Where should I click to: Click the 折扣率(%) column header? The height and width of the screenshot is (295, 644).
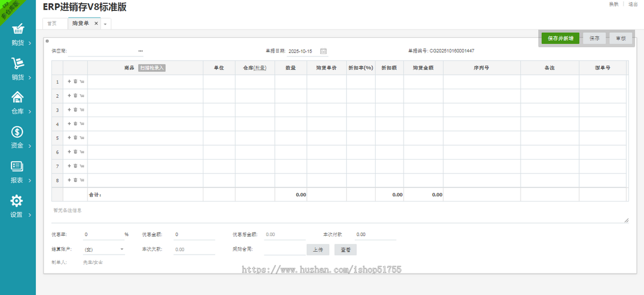pos(361,68)
